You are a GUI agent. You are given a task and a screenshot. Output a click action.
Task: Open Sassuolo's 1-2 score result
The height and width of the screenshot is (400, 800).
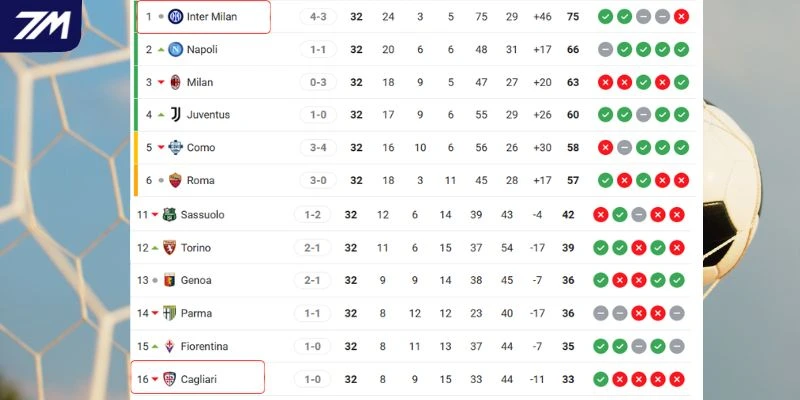point(314,215)
